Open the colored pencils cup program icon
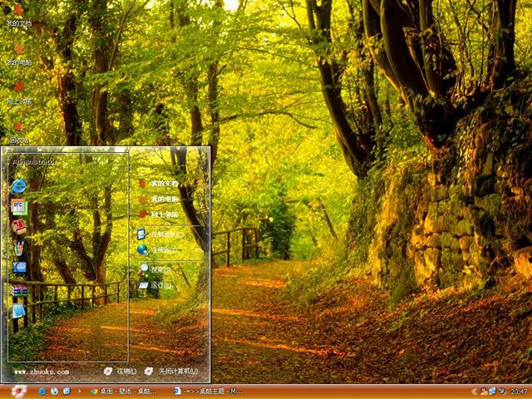 18,248
